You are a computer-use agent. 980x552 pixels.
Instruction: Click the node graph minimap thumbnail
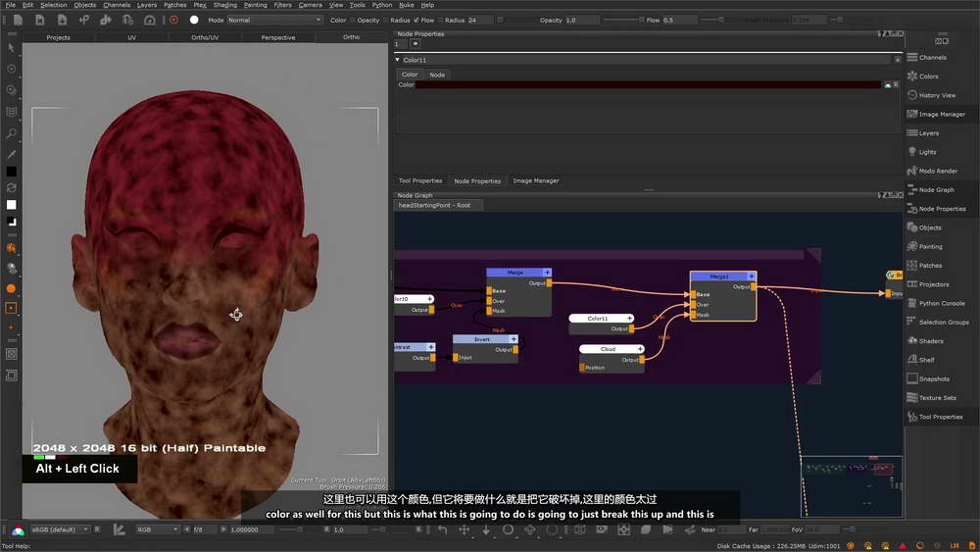click(x=852, y=486)
